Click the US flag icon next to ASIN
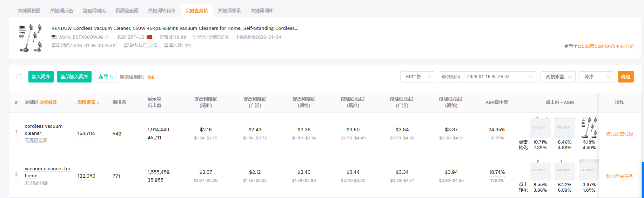 (54, 37)
